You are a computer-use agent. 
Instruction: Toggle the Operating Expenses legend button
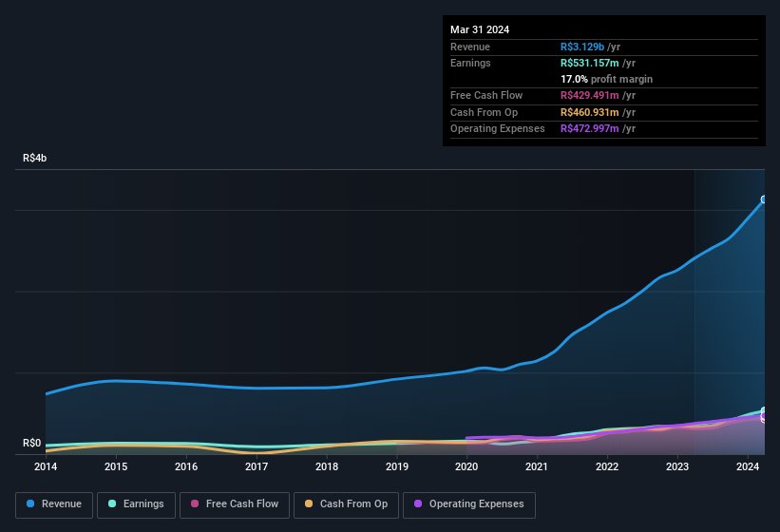(469, 504)
